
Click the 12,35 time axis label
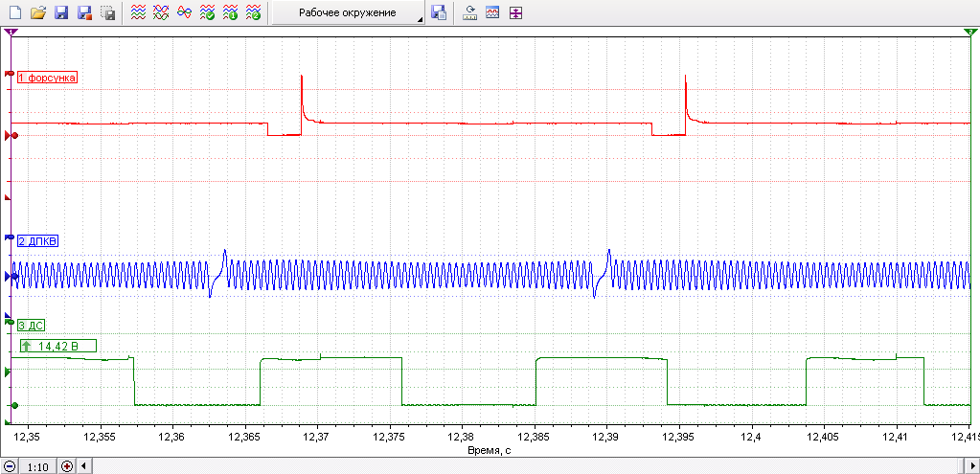point(27,436)
